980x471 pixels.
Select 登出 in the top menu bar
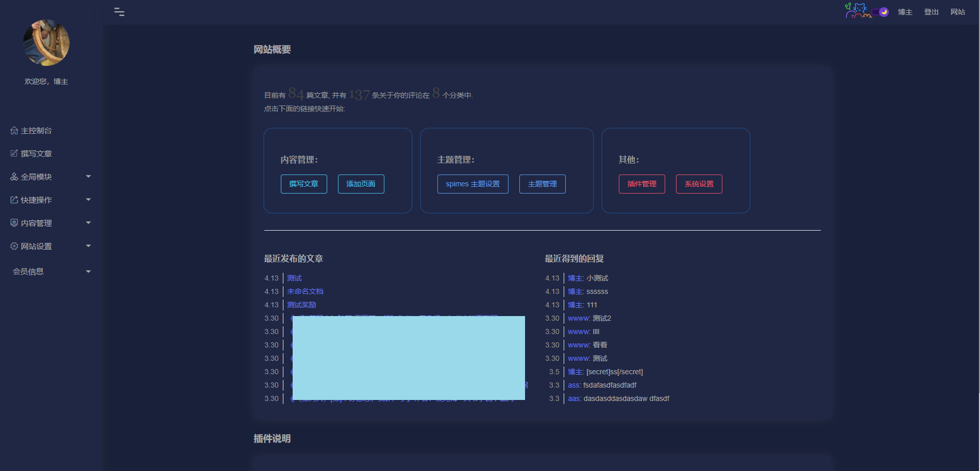pos(931,11)
